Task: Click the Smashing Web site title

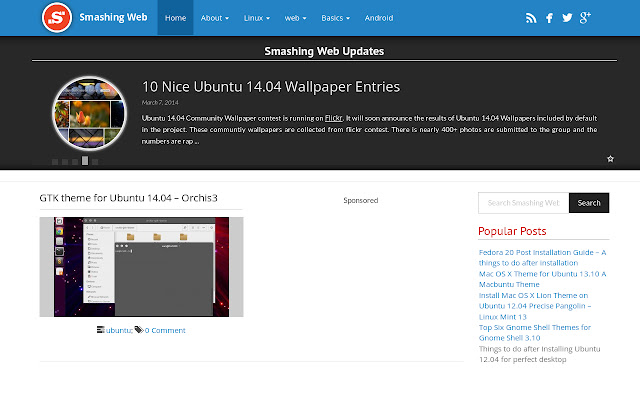Action: (x=113, y=17)
